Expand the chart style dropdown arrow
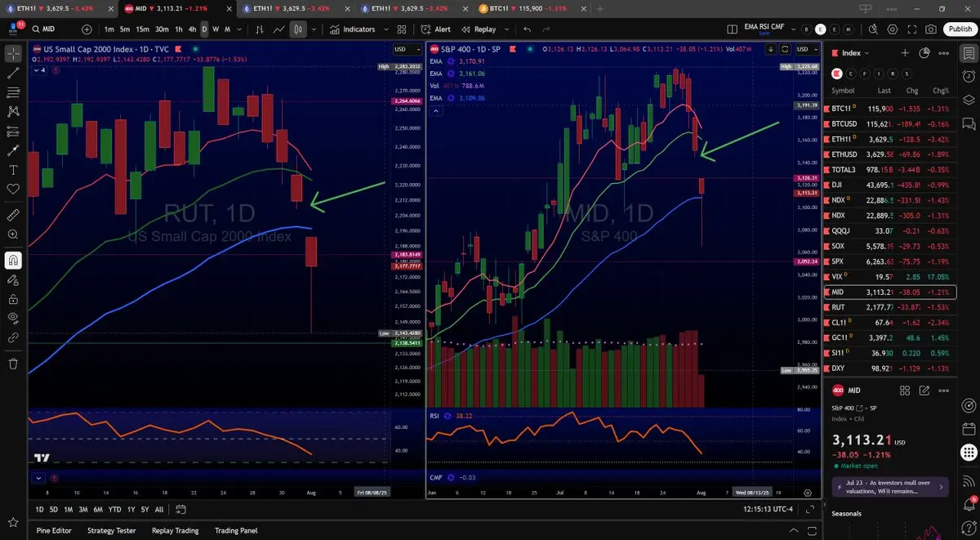This screenshot has height=540, width=980. point(314,29)
